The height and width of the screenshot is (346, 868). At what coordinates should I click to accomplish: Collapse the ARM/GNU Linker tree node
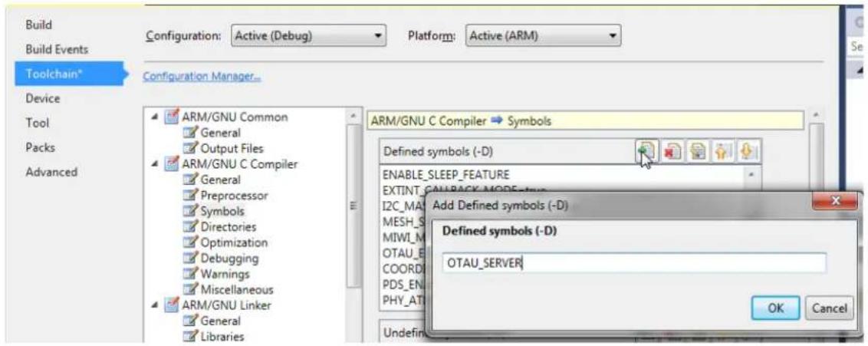tap(154, 305)
